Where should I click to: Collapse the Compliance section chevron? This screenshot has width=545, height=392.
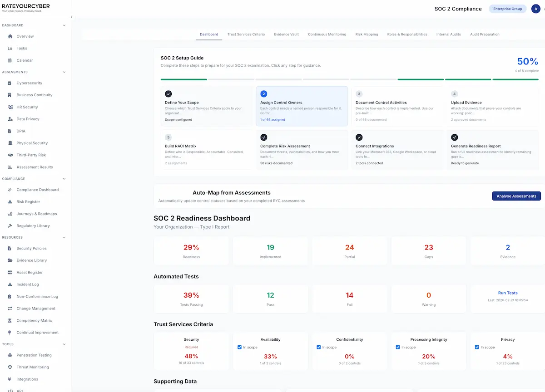click(64, 179)
